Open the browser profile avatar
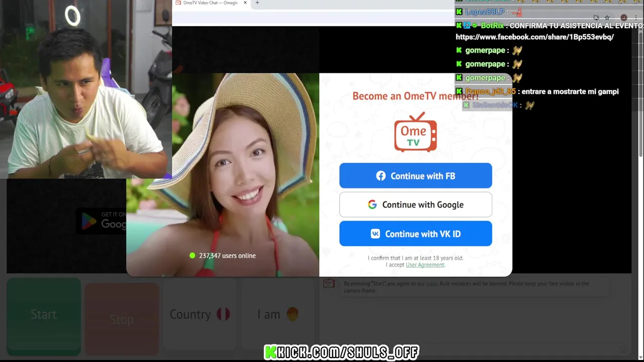The image size is (644, 362). (x=624, y=18)
